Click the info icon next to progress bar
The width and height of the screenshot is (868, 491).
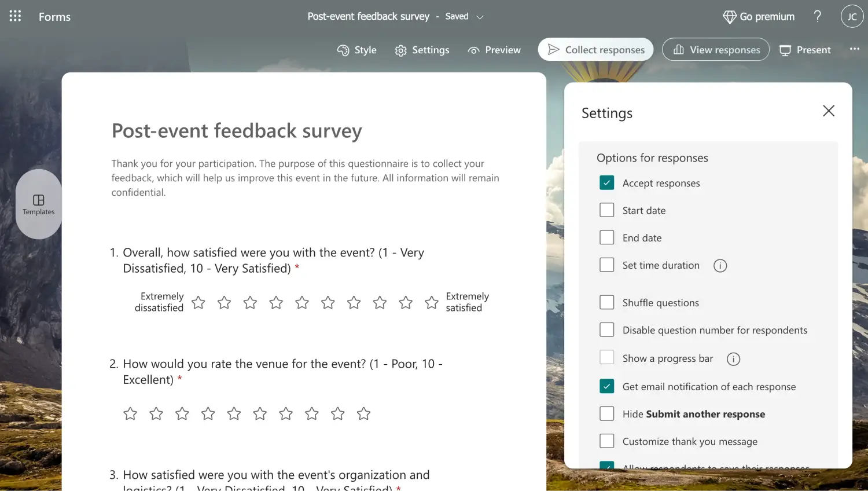[x=733, y=359]
